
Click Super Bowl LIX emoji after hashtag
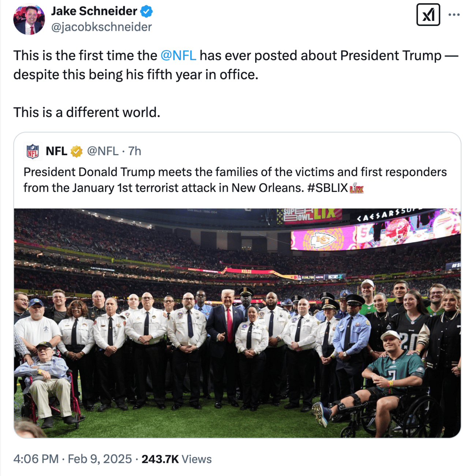click(x=357, y=188)
